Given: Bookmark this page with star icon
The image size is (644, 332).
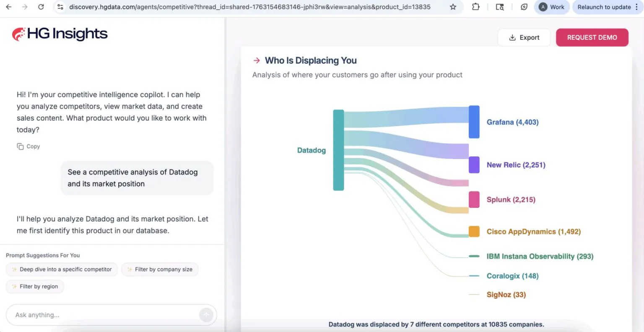Looking at the screenshot, I should tap(453, 7).
